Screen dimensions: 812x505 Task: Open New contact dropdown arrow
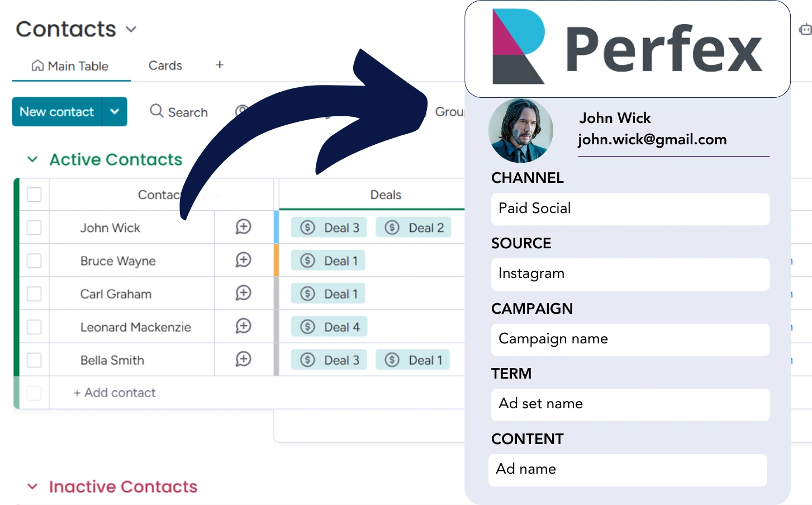click(115, 111)
